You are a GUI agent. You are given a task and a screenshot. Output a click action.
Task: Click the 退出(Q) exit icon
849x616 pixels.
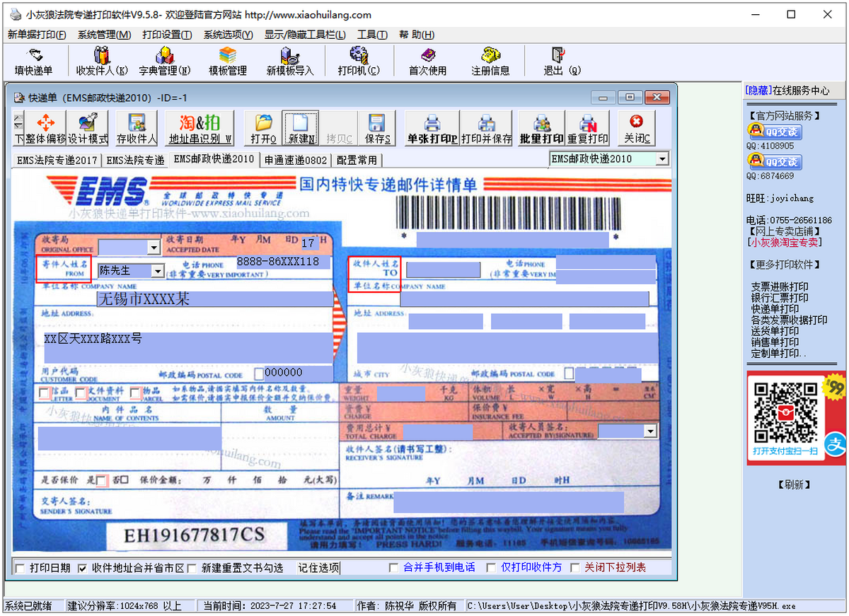[x=562, y=62]
